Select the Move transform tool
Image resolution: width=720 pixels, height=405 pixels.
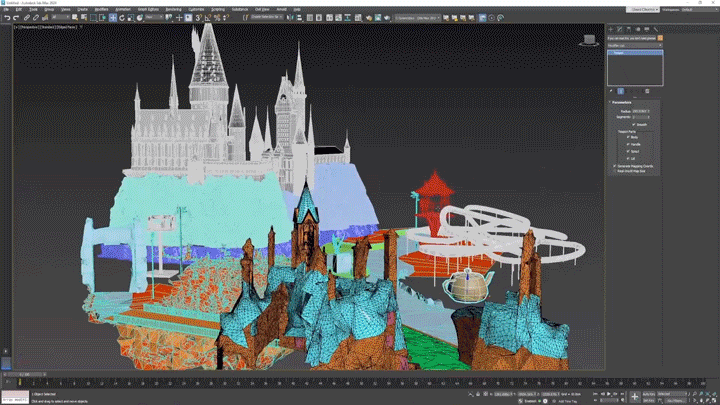coord(113,17)
